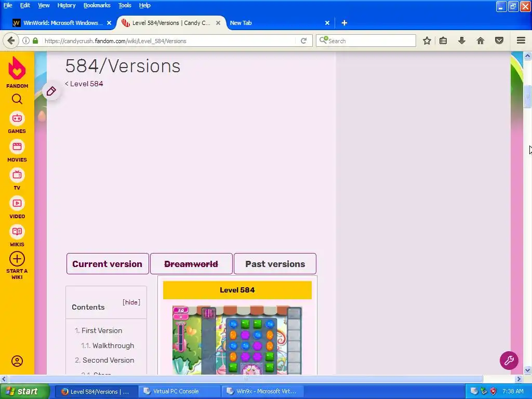Click vertical scrollbar up arrow
This screenshot has height=399, width=532.
528,56
